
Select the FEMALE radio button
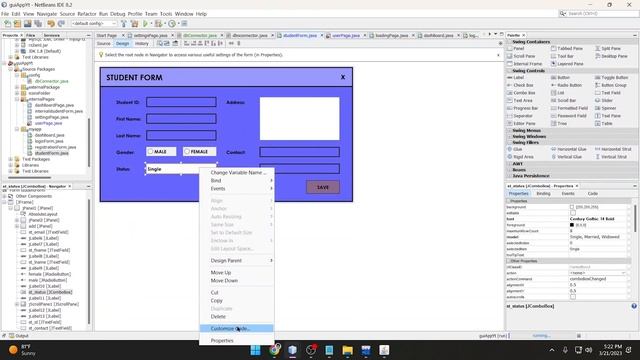click(199, 151)
